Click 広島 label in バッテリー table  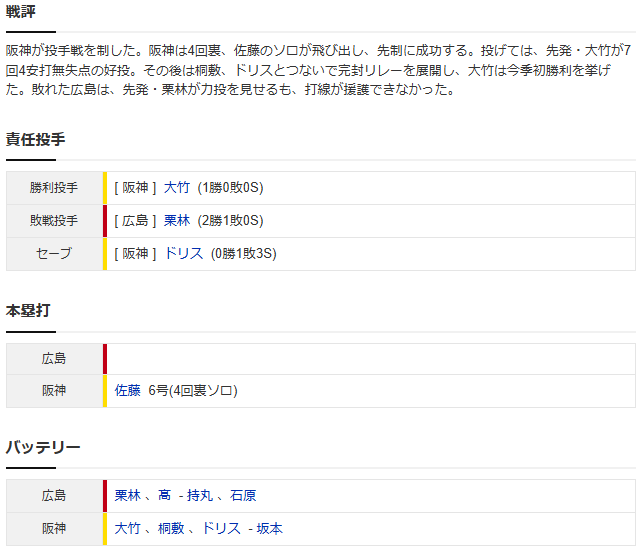click(x=54, y=496)
